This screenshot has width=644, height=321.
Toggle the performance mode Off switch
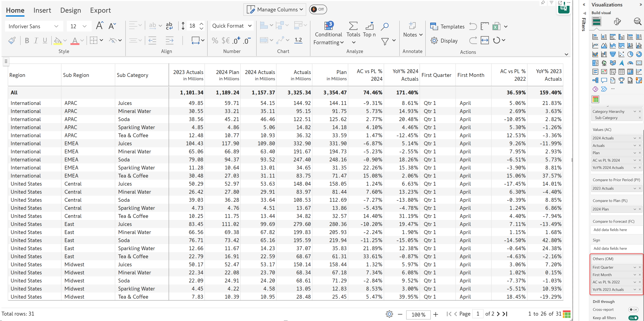pyautogui.click(x=318, y=10)
